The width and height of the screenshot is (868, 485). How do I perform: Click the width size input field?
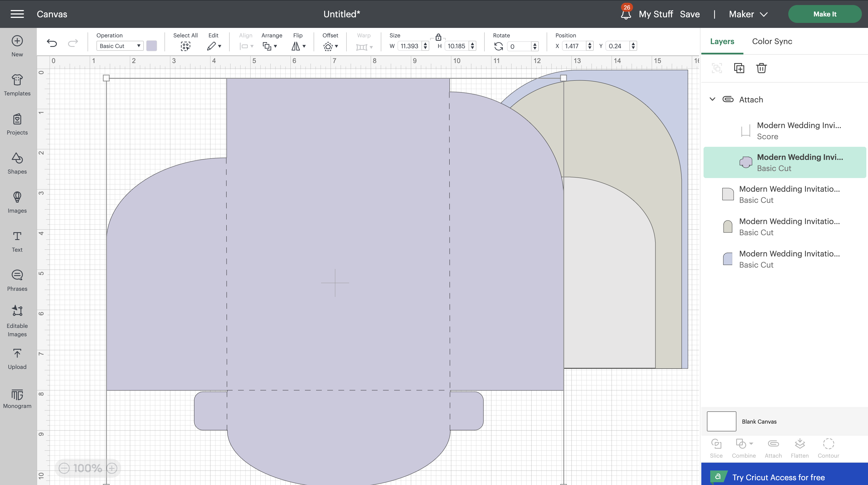[x=410, y=46]
